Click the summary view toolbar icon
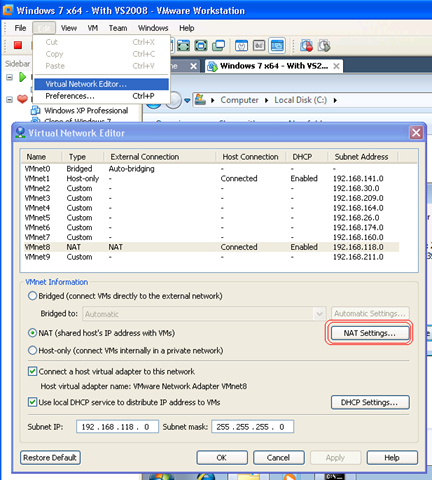The height and width of the screenshot is (480, 432). 241,45
